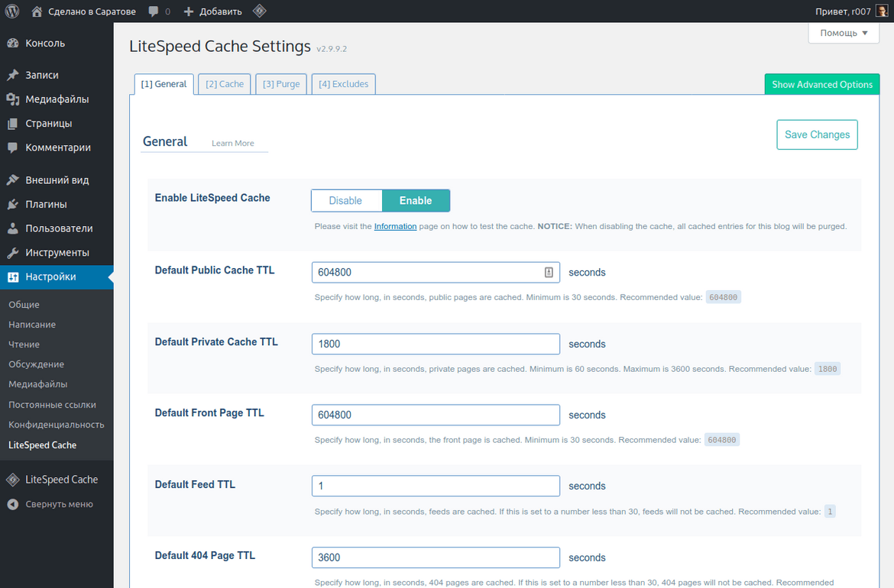Click the Медиафайлы media icon
894x588 pixels.
pos(12,99)
